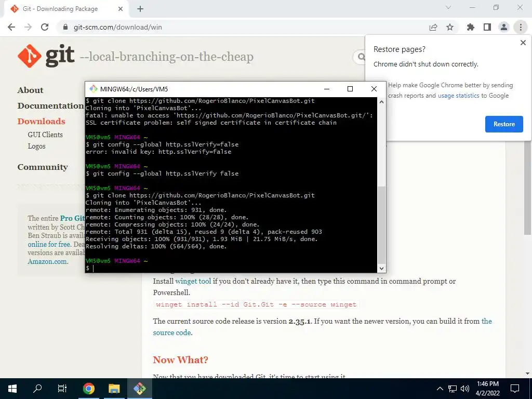Open the winget tool link
532x399 pixels.
(193, 281)
